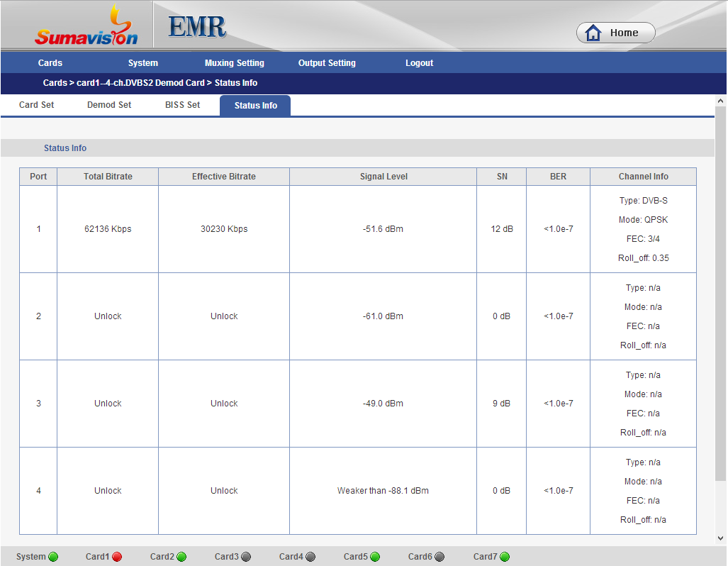This screenshot has height=566, width=728.
Task: Select the Status Info tab
Action: point(255,106)
